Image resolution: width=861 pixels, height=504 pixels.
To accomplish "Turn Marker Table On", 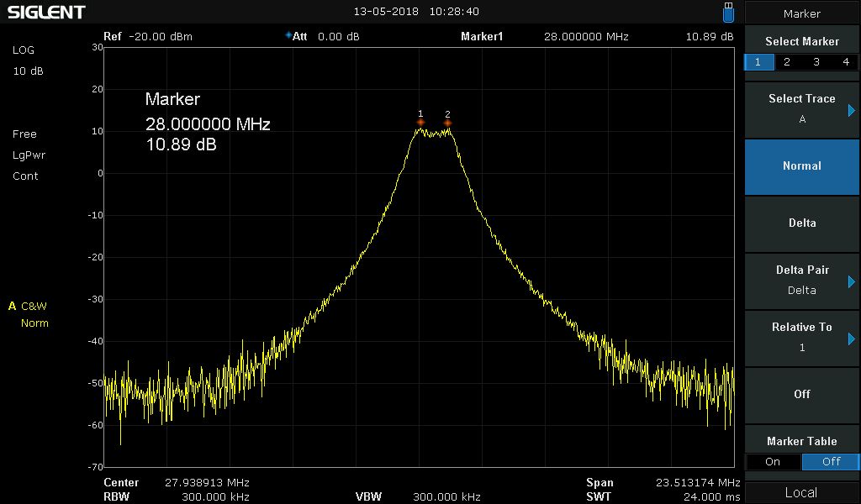I will click(773, 461).
